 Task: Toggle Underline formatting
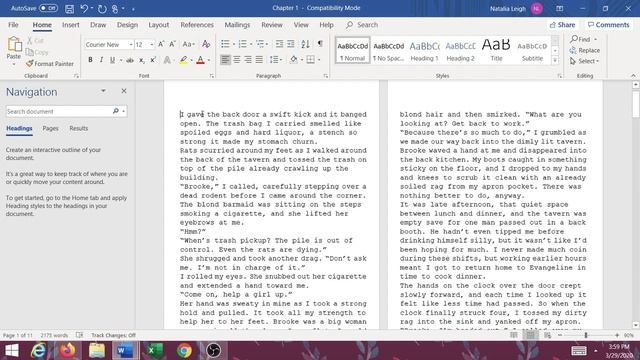(x=112, y=60)
